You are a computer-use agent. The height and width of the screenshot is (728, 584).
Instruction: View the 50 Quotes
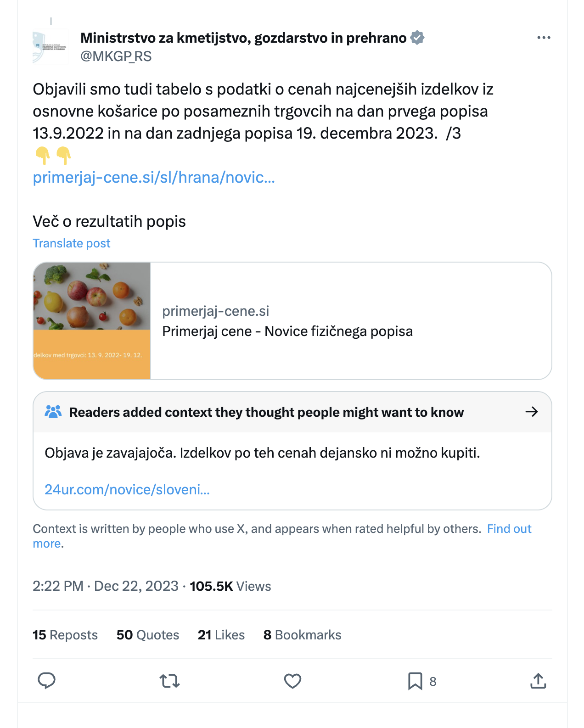(148, 635)
